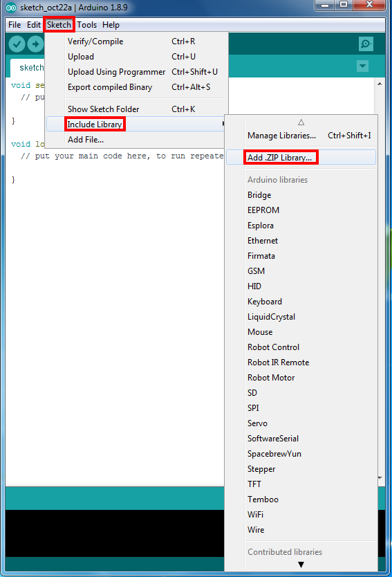Include the TFT library
The width and height of the screenshot is (392, 577).
[x=301, y=484]
